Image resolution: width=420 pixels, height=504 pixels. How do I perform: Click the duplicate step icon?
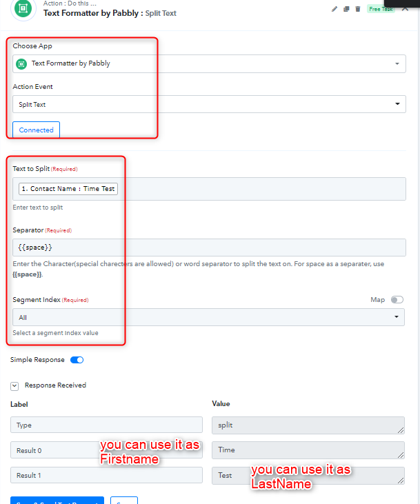pyautogui.click(x=346, y=9)
